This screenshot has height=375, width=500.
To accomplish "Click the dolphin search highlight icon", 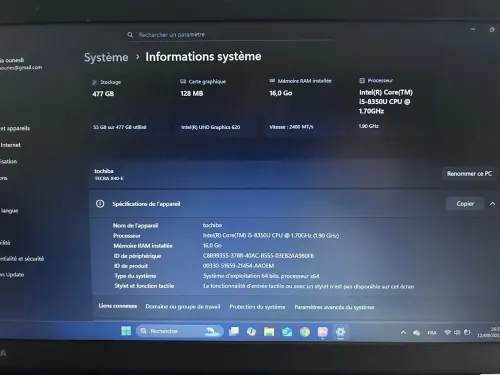I will [212, 331].
